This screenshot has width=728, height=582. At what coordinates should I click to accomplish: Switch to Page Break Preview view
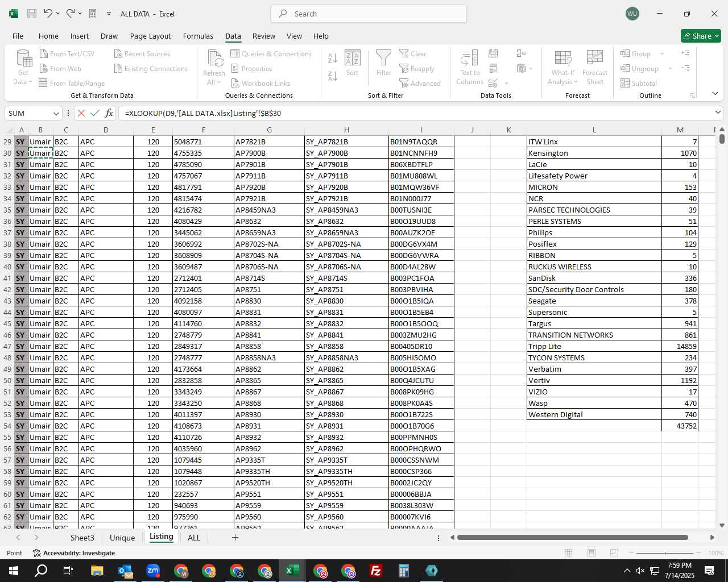(x=614, y=552)
